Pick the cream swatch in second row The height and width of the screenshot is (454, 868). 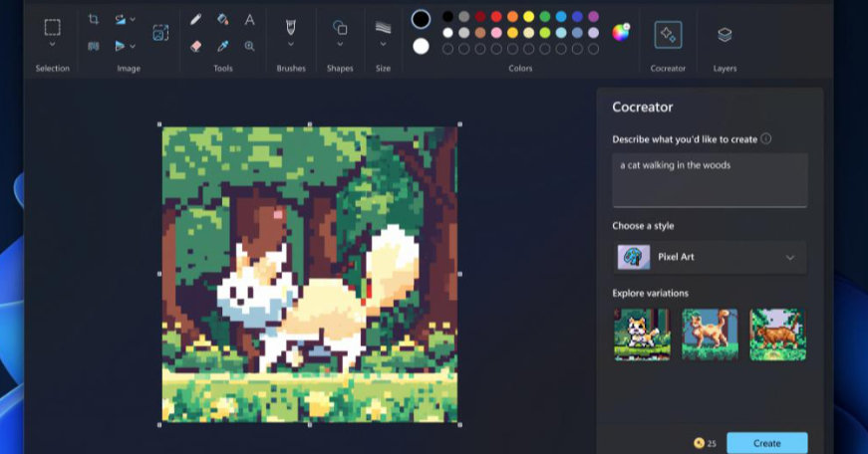pyautogui.click(x=528, y=33)
